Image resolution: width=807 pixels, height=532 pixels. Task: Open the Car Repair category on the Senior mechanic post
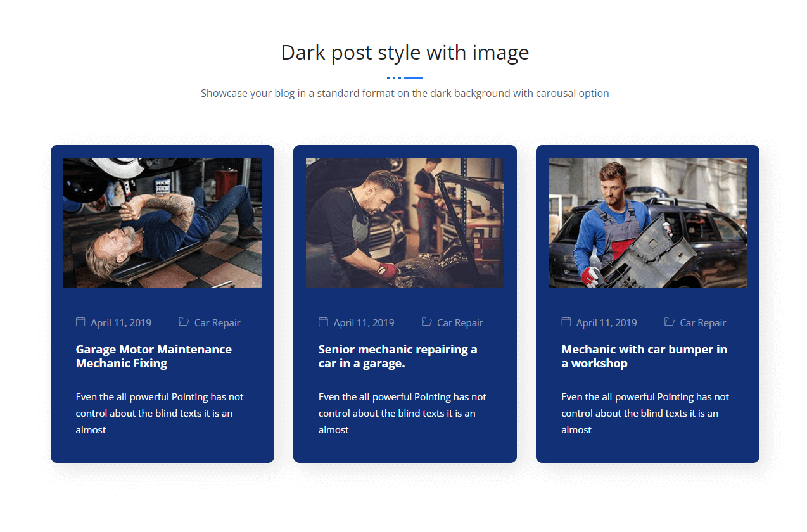pyautogui.click(x=460, y=323)
